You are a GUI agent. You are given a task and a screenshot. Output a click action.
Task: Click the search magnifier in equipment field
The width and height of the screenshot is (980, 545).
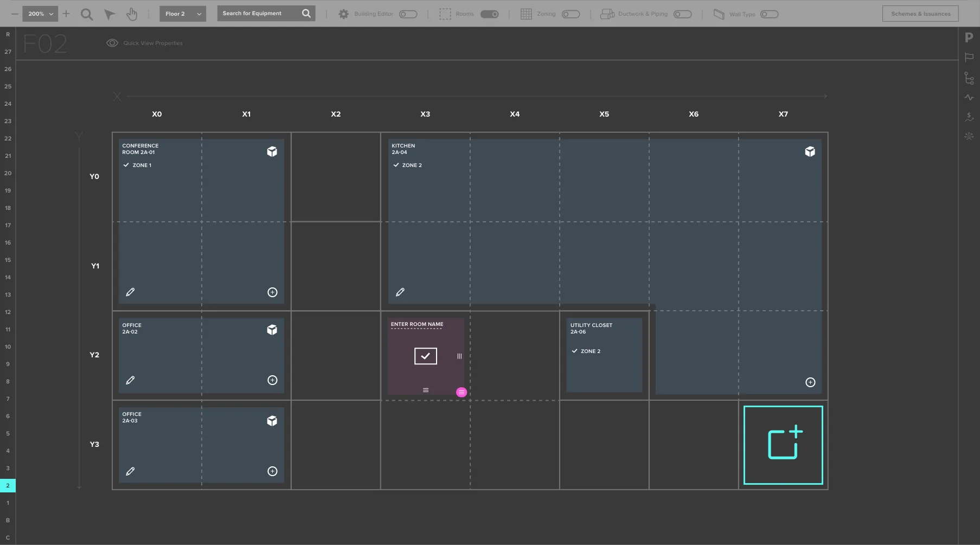click(306, 14)
